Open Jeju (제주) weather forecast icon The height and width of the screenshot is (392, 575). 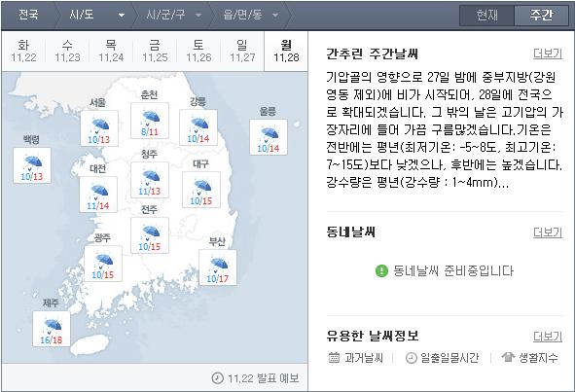pyautogui.click(x=52, y=326)
